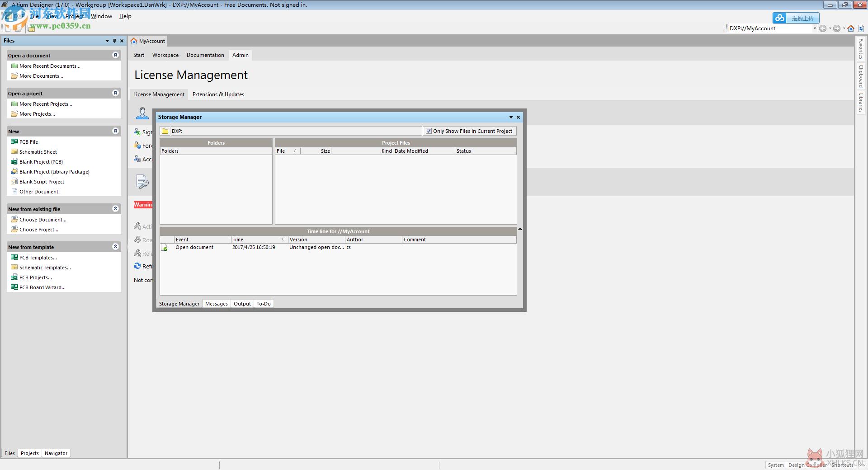Collapse the Open a project section
868x470 pixels.
coord(115,93)
